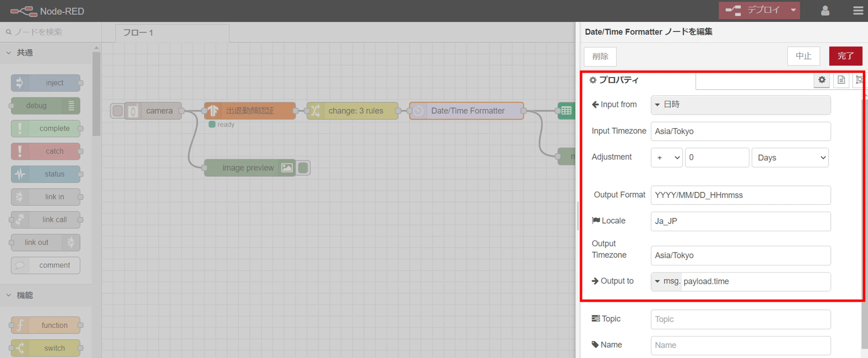868x358 pixels.
Task: Select the complete node in palette
Action: 45,128
